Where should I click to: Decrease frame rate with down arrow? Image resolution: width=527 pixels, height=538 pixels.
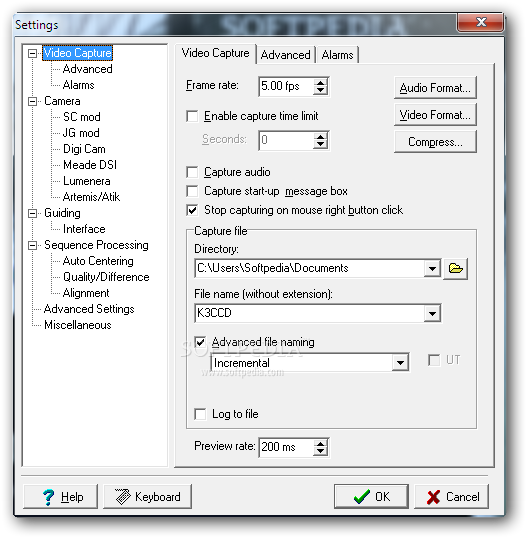click(320, 90)
